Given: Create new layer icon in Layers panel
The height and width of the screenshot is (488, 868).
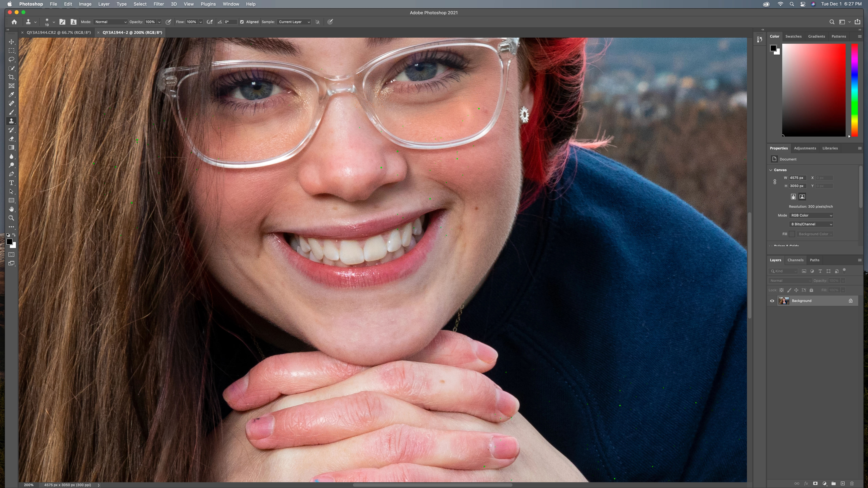Looking at the screenshot, I should [x=842, y=483].
